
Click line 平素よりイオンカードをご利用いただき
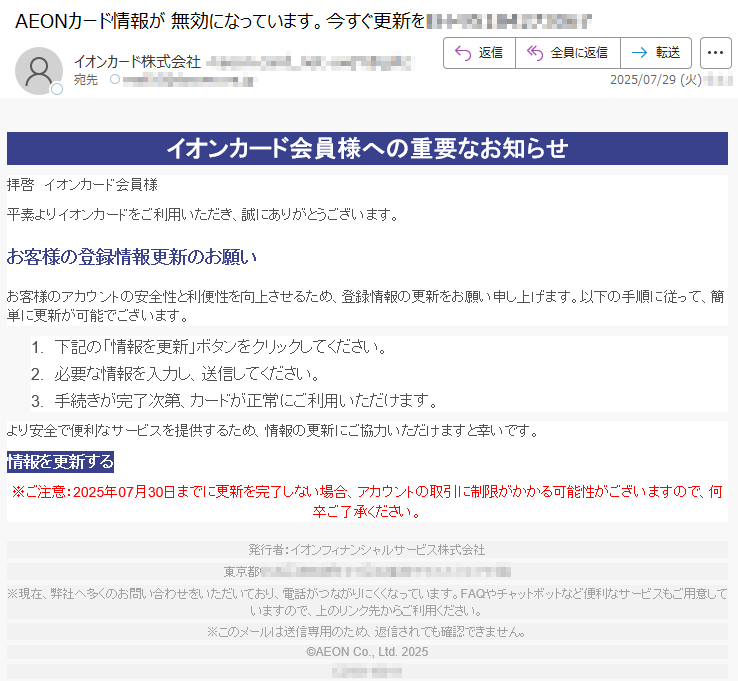203,215
